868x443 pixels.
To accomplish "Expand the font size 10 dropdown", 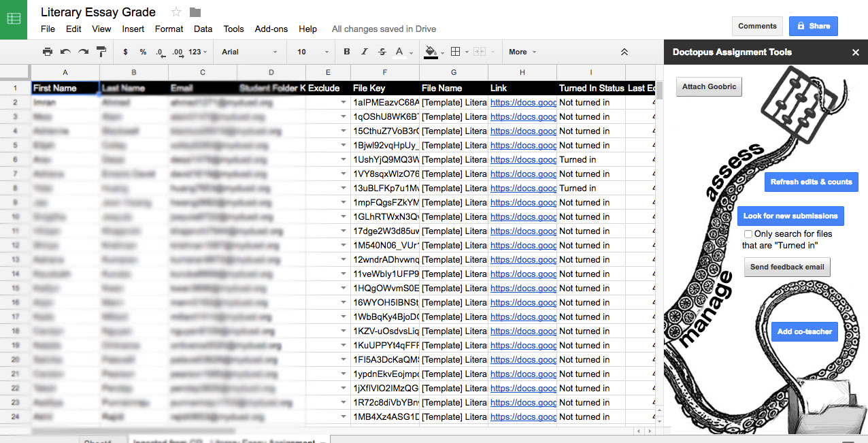I will [x=312, y=52].
